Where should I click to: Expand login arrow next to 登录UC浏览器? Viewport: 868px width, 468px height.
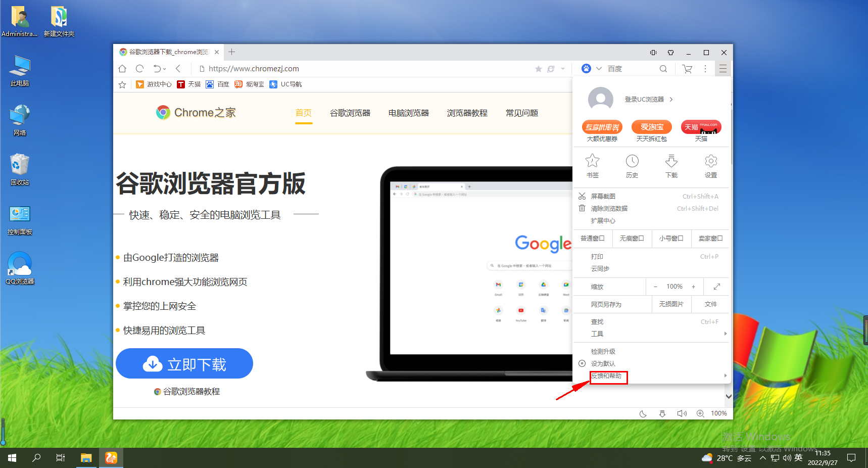671,100
